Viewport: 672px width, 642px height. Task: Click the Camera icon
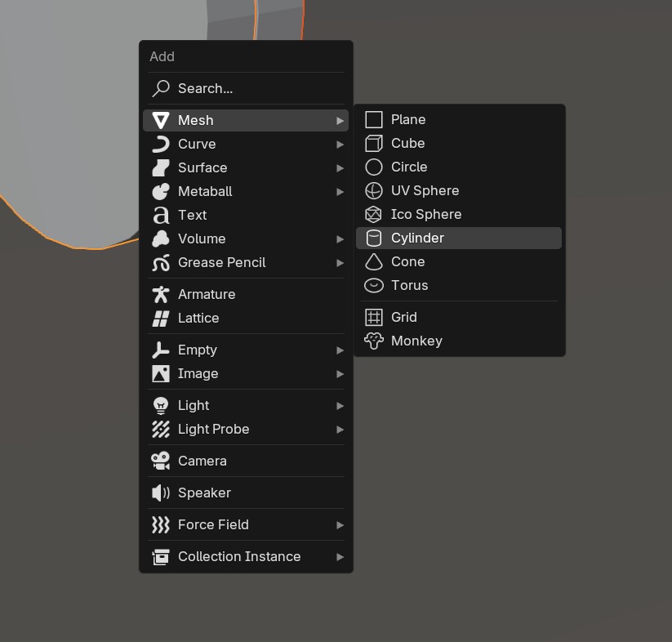(x=161, y=461)
